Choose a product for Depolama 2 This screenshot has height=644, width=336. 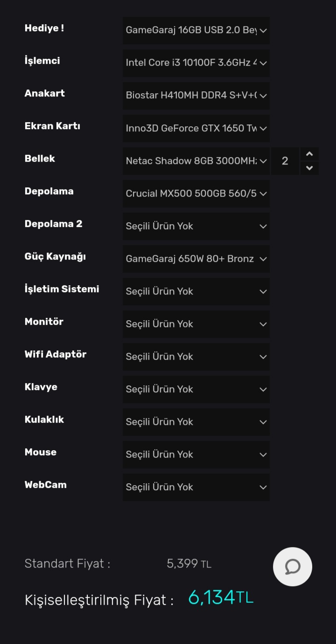pos(196,226)
